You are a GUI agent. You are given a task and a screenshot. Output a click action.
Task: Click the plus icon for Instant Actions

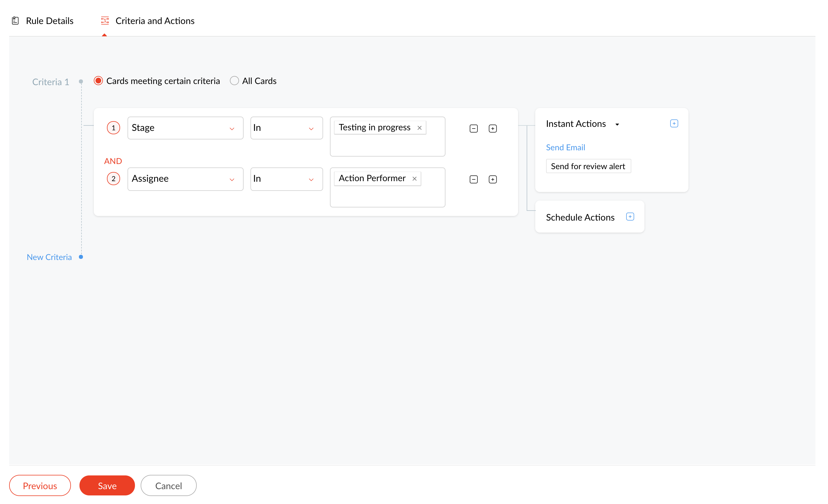coord(674,123)
